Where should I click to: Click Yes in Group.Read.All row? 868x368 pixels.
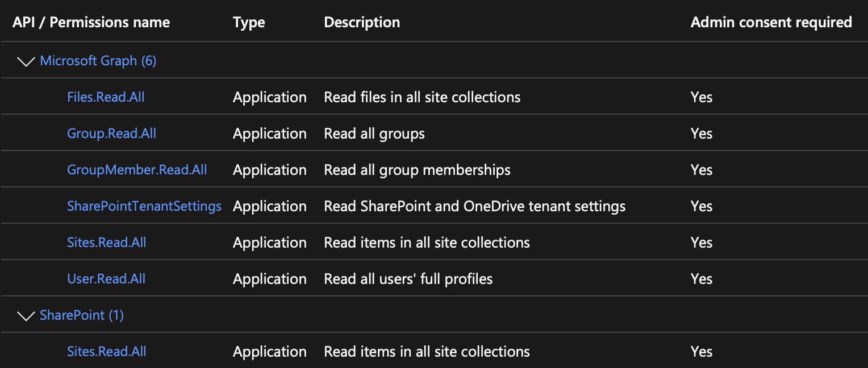(x=702, y=133)
